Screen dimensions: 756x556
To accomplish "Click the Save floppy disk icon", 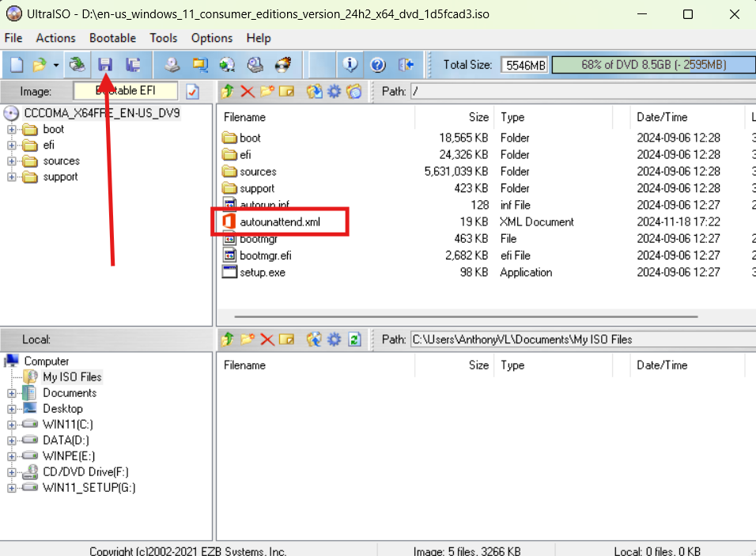I will pyautogui.click(x=105, y=65).
